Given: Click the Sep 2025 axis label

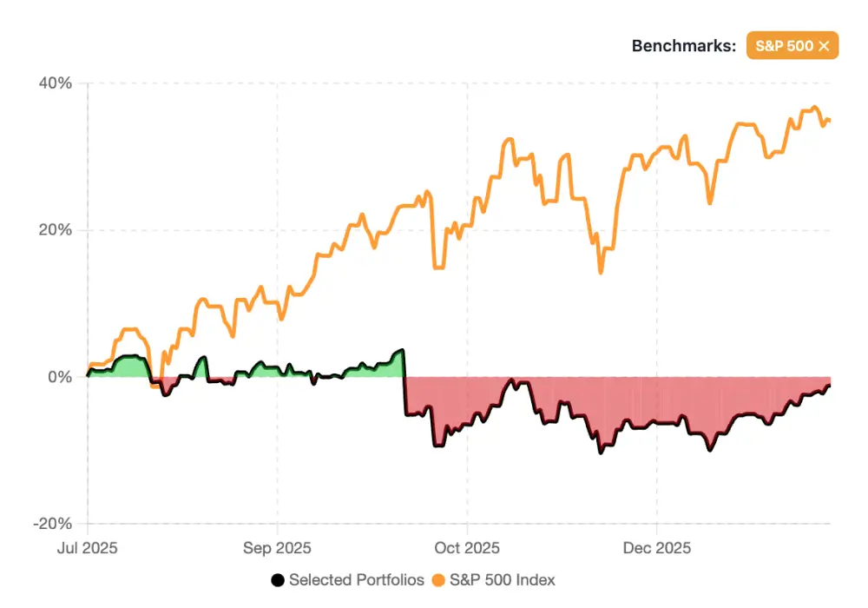Looking at the screenshot, I should tap(277, 548).
